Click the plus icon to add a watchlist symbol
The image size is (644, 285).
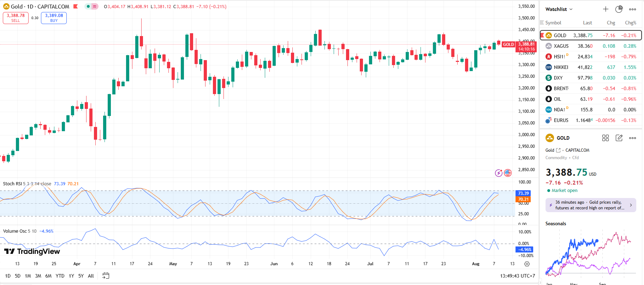(x=606, y=9)
